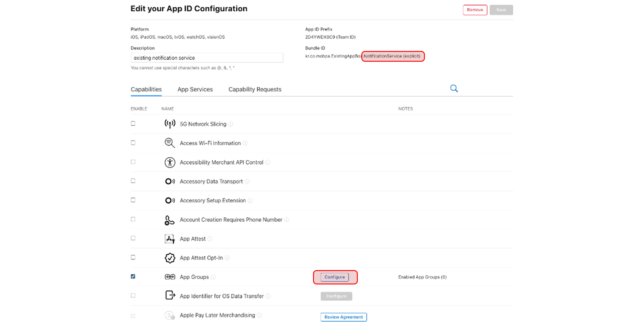Viewport: 644px width, 322px height.
Task: Open info icon beside Accessory Data Transport
Action: (247, 182)
